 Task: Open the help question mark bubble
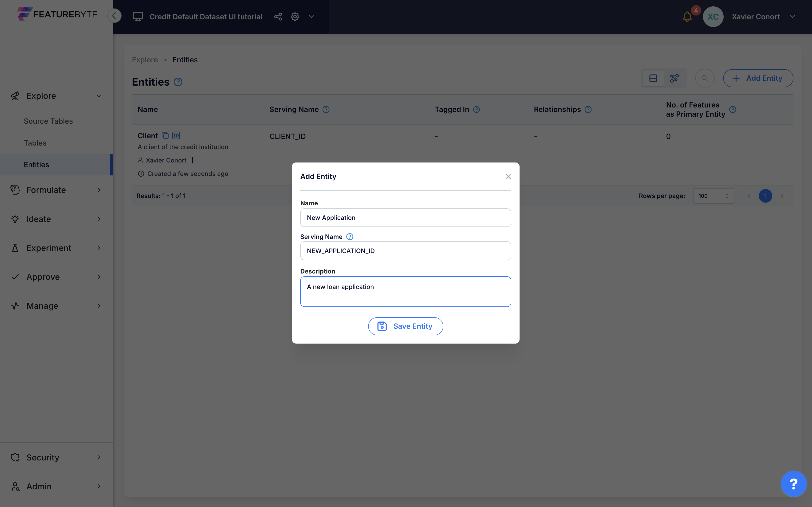tap(794, 483)
